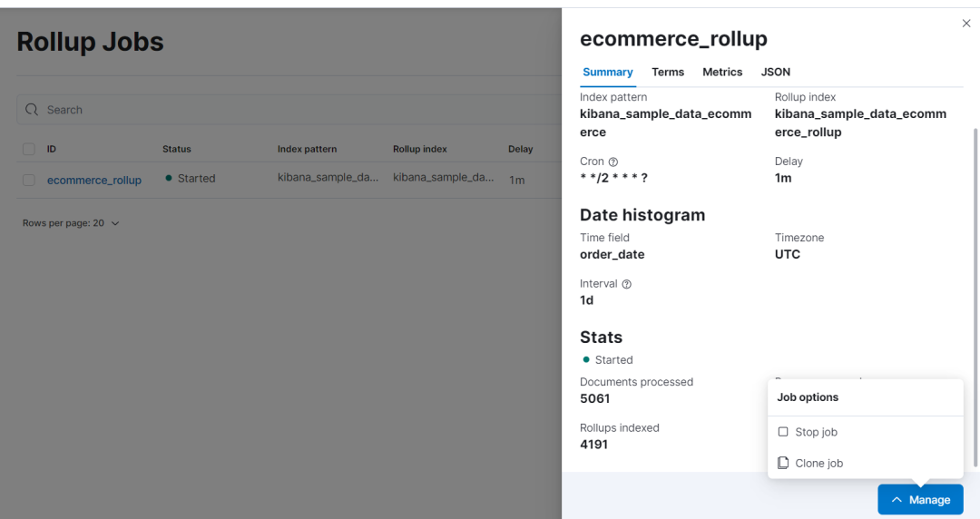This screenshot has width=980, height=519.
Task: Click the 1m delay value in flyout
Action: click(783, 178)
